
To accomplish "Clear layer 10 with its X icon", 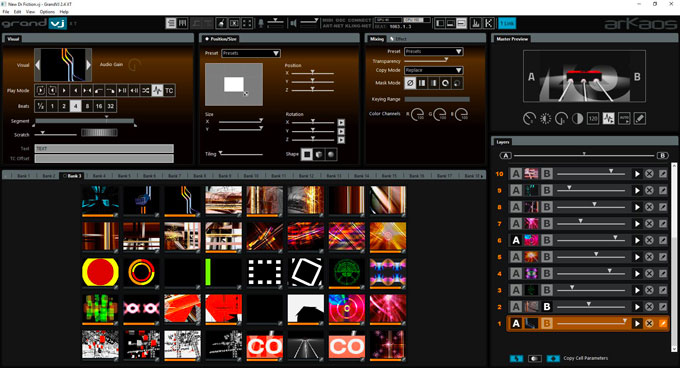I will (x=649, y=174).
